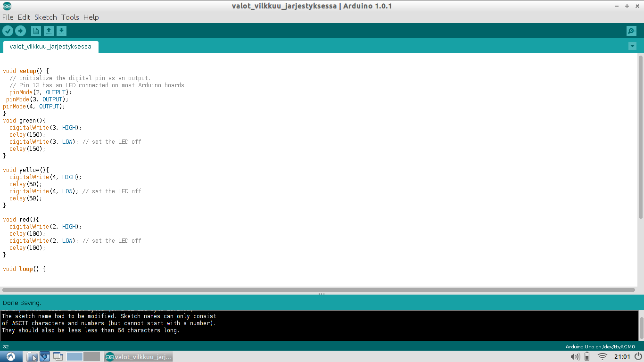
Task: Launch the Chromium browser from the taskbar
Action: coord(45,357)
